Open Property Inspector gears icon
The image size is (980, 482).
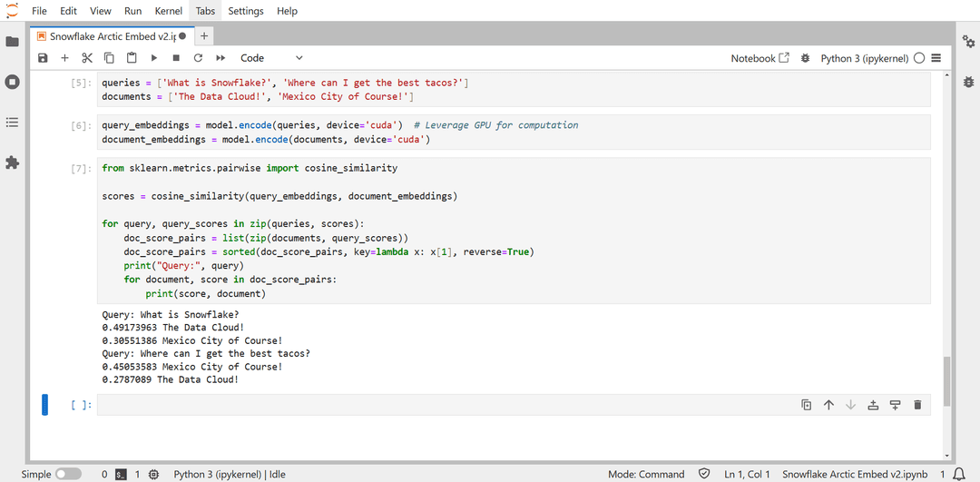coord(968,41)
